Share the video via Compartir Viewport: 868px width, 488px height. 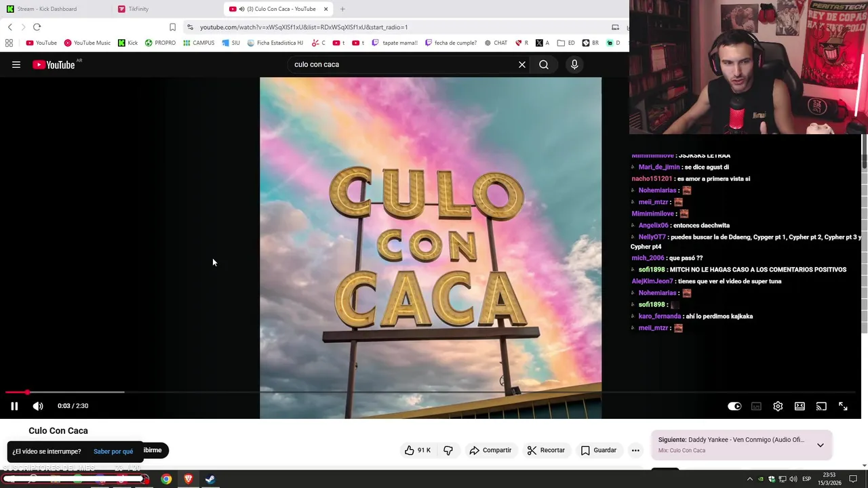(x=490, y=450)
